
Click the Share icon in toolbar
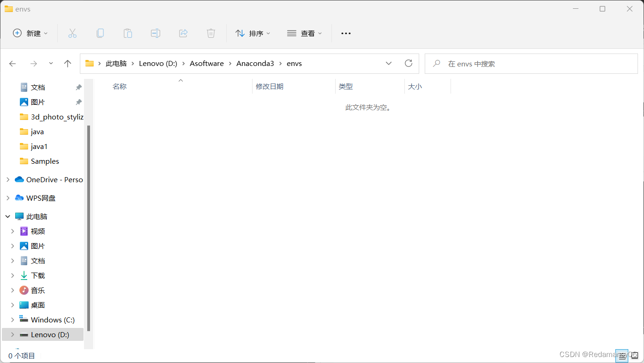point(183,33)
